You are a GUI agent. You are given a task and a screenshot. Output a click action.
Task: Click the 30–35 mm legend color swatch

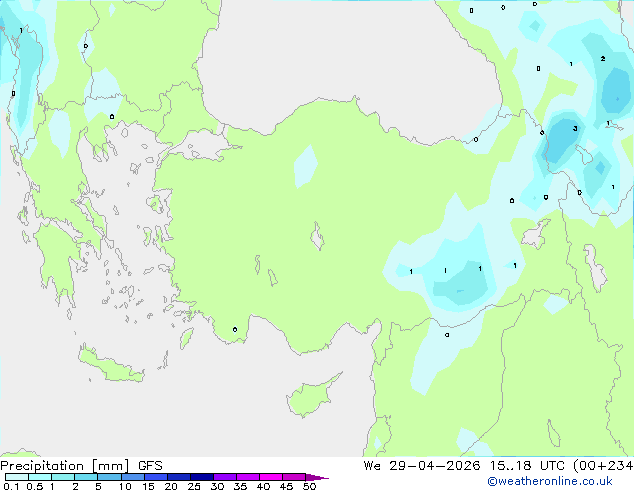coord(224,477)
